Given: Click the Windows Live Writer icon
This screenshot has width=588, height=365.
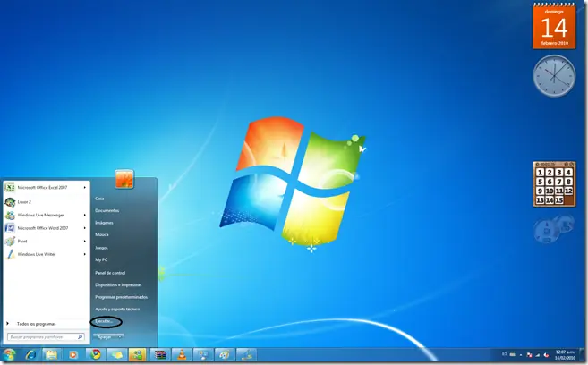Looking at the screenshot, I should click(x=10, y=254).
